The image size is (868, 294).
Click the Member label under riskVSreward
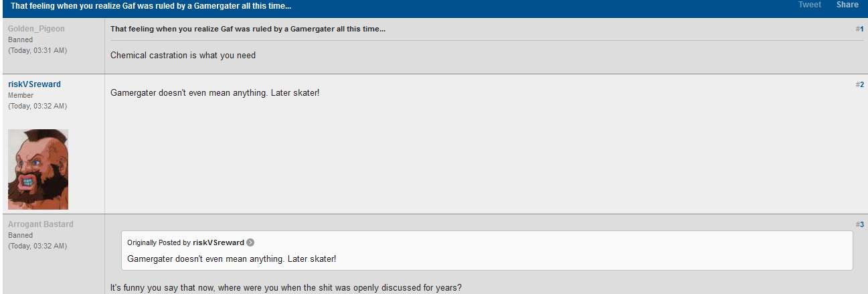click(21, 95)
